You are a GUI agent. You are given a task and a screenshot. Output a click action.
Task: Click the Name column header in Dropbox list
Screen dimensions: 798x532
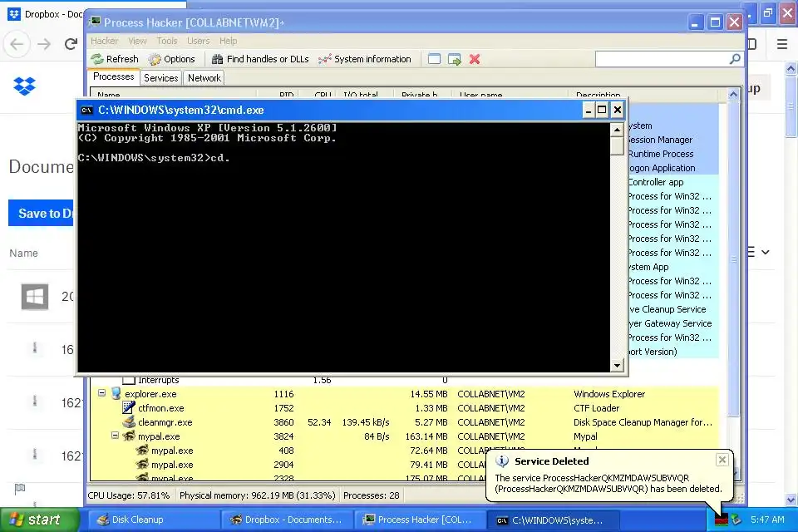pyautogui.click(x=23, y=253)
